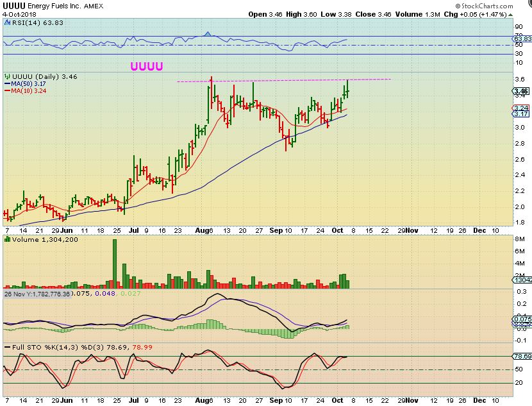Click the blue 3.17 moving-average price tag
This screenshot has width=532, height=406.
[521, 114]
